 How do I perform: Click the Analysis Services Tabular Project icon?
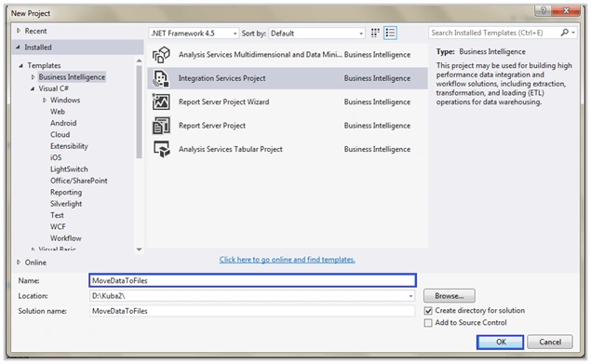pyautogui.click(x=161, y=149)
